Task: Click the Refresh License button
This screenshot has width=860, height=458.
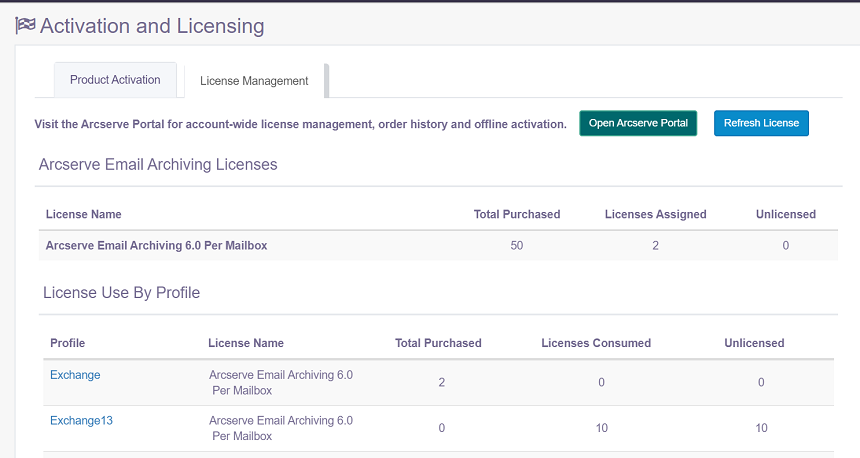Action: pyautogui.click(x=761, y=123)
